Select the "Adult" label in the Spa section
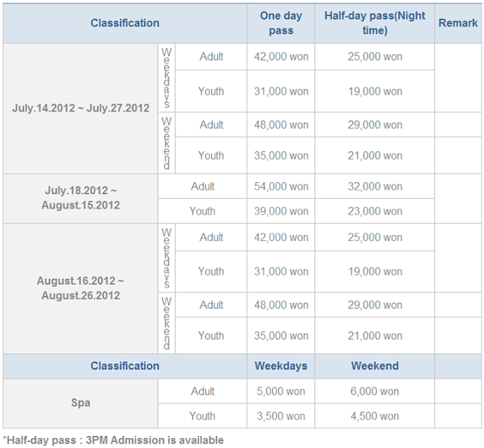The width and height of the screenshot is (484, 448). coord(203,391)
